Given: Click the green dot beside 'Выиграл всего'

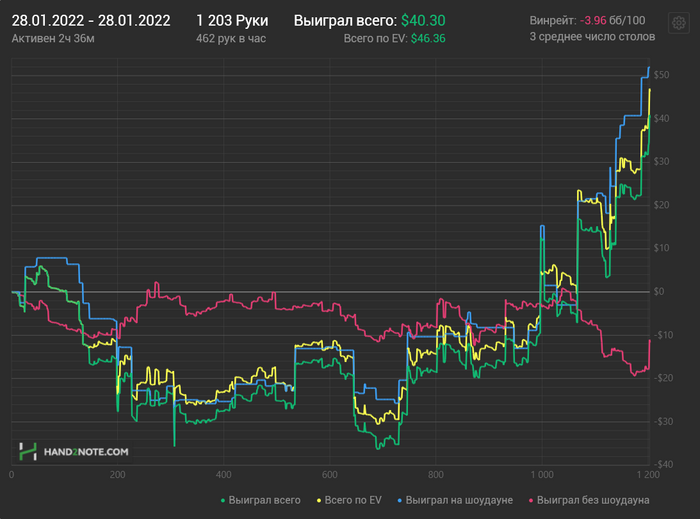Looking at the screenshot, I should (223, 501).
